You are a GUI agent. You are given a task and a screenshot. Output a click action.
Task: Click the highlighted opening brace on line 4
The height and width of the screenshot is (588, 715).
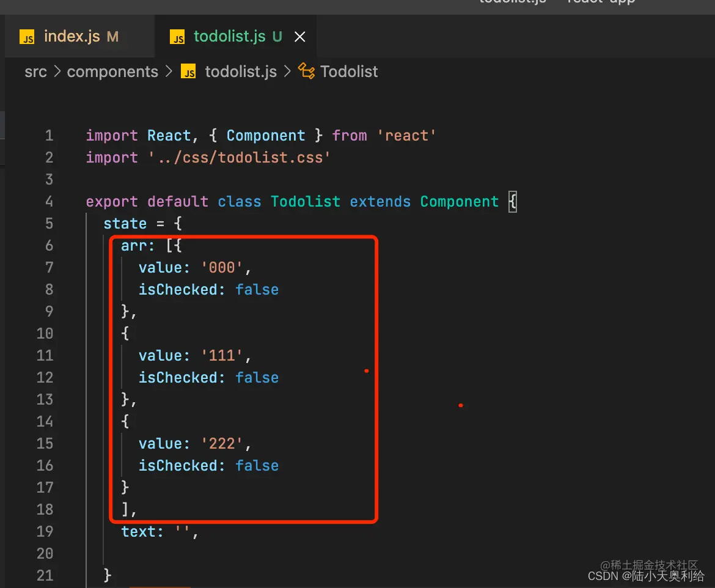pyautogui.click(x=513, y=201)
